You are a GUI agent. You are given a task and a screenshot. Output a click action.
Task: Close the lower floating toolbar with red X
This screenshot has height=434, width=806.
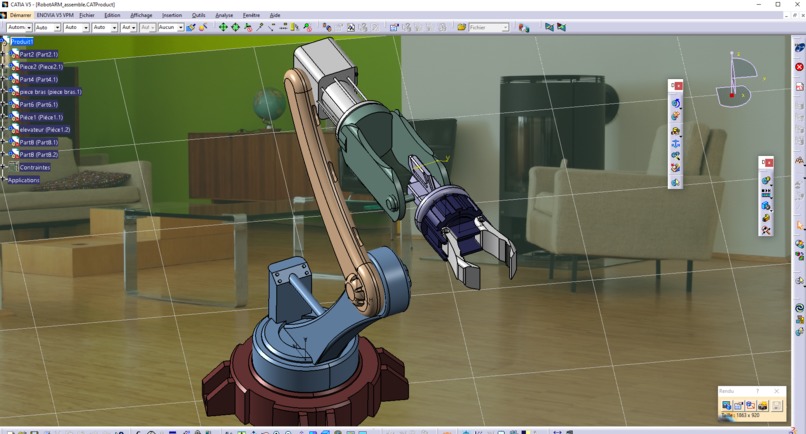tap(769, 162)
